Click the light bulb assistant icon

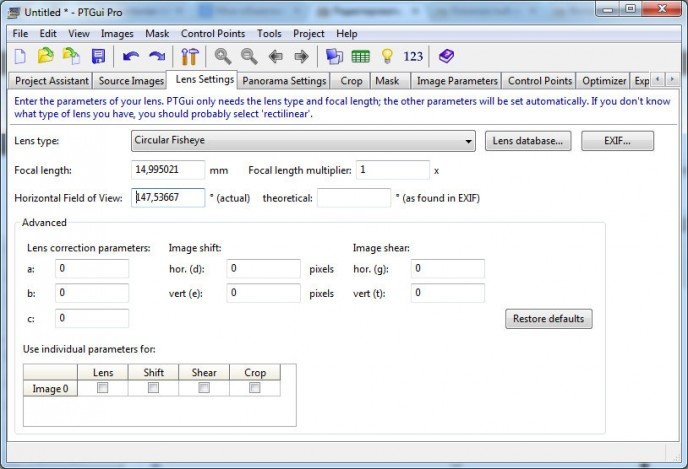pos(387,56)
